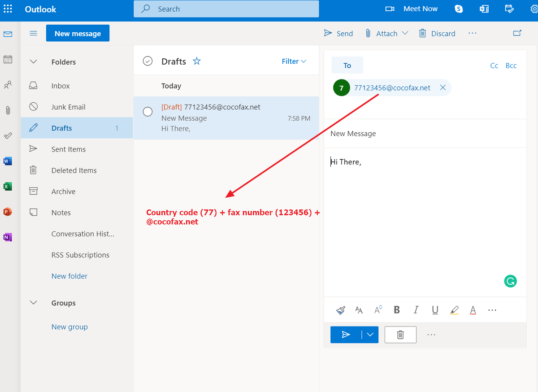
Task: Click the To button
Action: pos(347,65)
